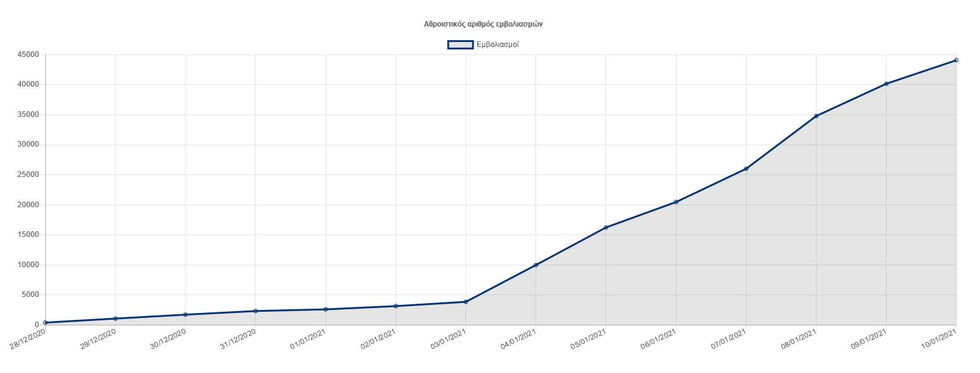The image size is (980, 373).
Task: Click the 25000 y-axis label
Action: click(x=28, y=174)
